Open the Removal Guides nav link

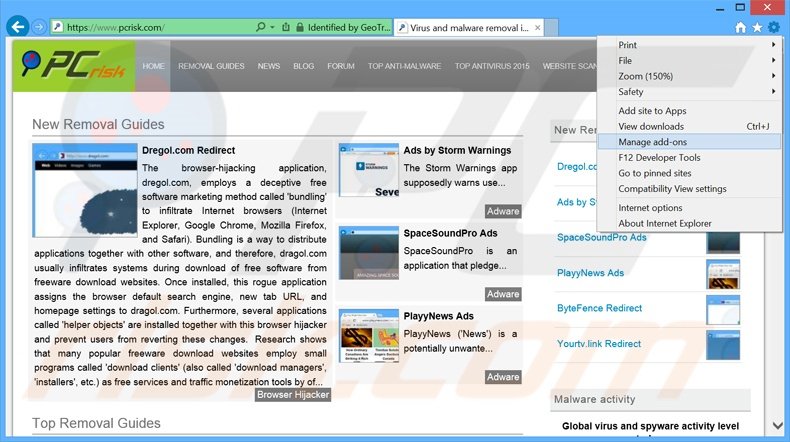tap(211, 66)
